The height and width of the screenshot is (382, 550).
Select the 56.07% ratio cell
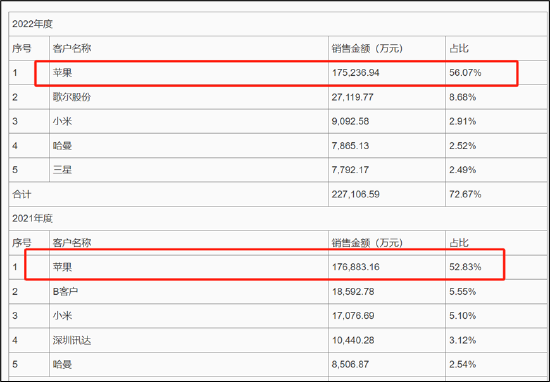coord(497,73)
